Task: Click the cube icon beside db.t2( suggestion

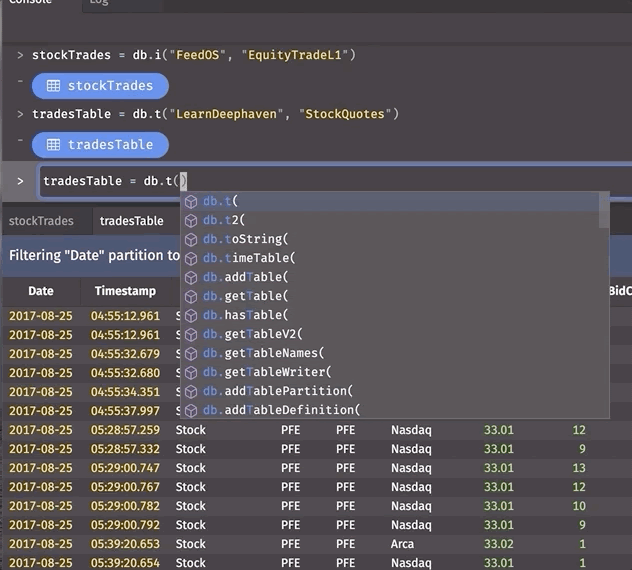Action: click(x=191, y=221)
